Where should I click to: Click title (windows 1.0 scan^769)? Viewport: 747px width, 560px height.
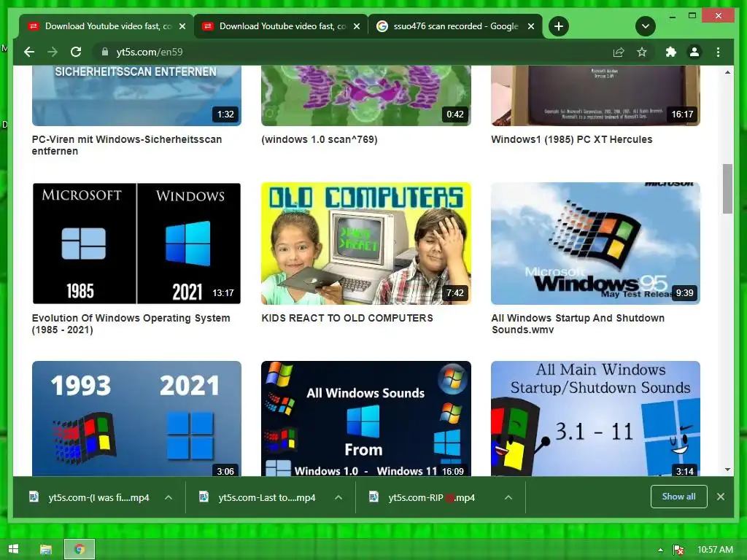320,139
